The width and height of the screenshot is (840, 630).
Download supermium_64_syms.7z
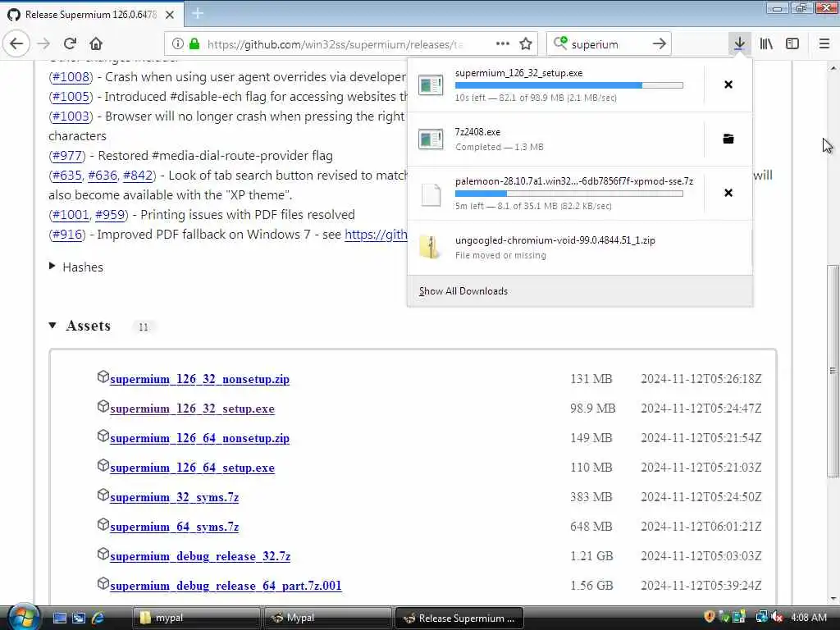point(174,526)
